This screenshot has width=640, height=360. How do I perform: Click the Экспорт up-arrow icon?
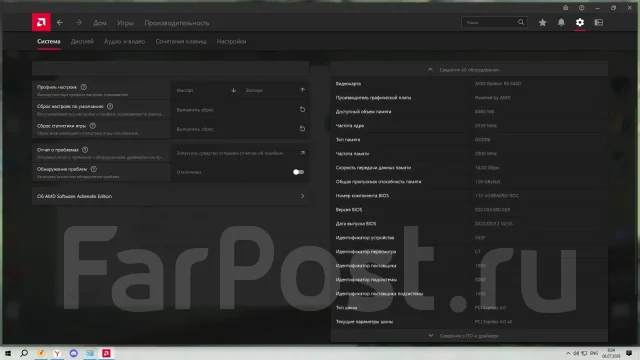302,90
